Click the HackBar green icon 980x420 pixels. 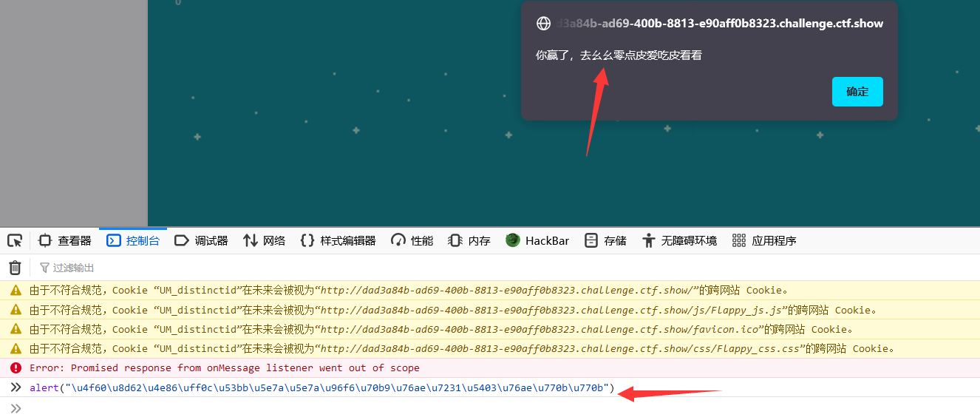point(513,240)
